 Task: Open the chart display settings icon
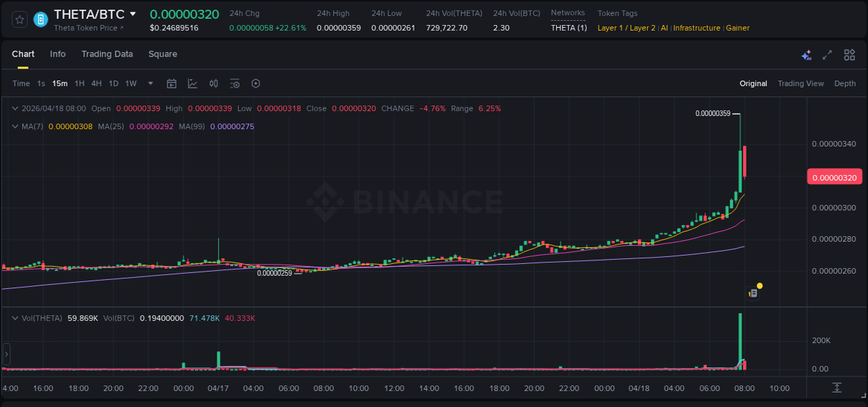tap(235, 83)
